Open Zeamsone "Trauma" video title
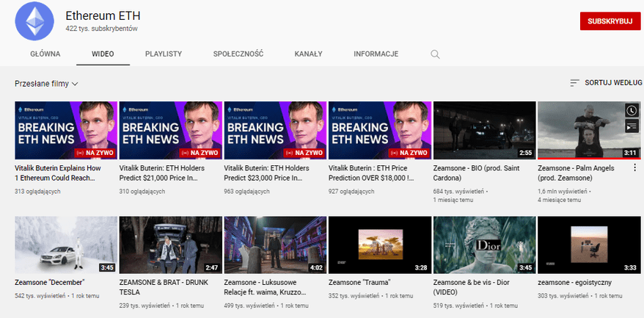Screen dimensions: 644x318 (x=359, y=283)
